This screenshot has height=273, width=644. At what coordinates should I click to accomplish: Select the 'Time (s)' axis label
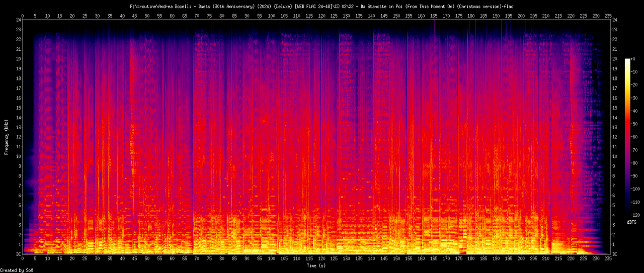316,265
